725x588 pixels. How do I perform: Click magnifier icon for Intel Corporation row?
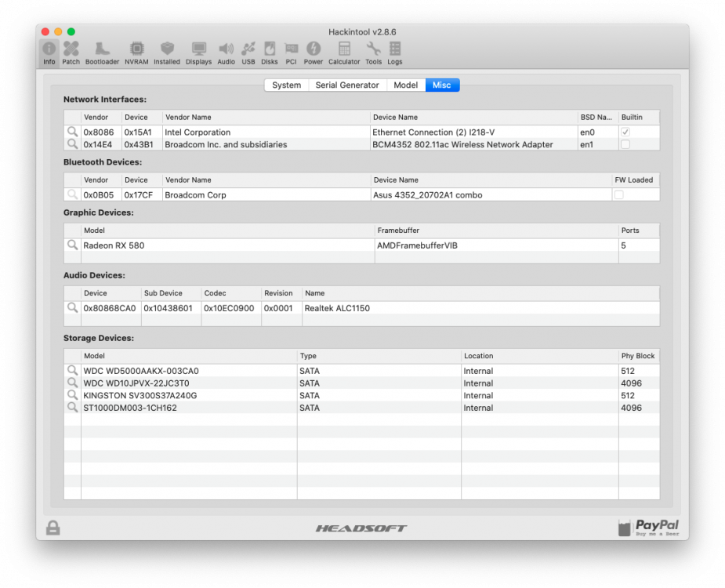coord(72,132)
